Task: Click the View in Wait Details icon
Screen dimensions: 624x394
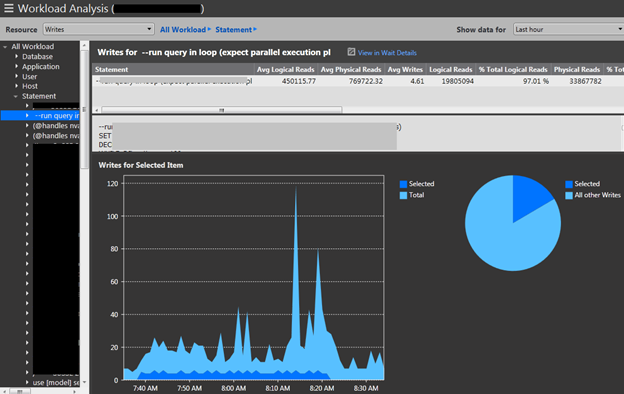Action: pos(351,52)
